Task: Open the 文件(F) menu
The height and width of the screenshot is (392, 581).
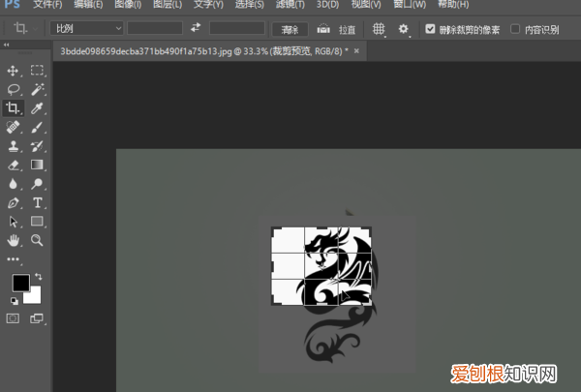Action: [47, 5]
